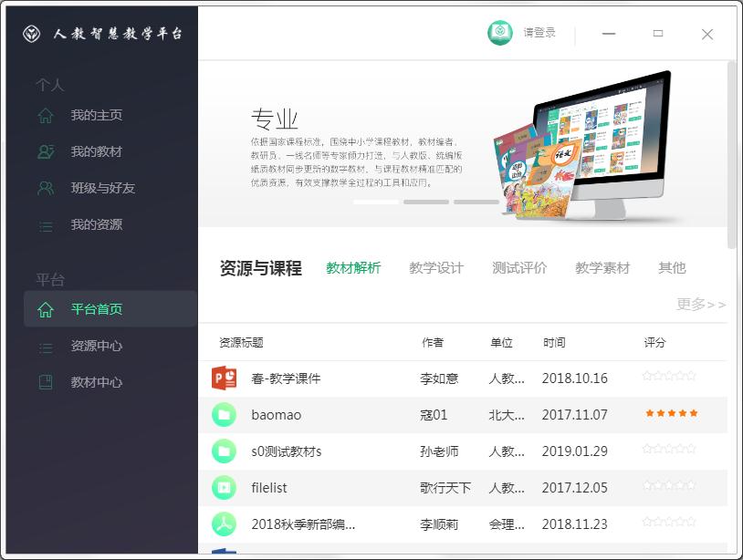The image size is (743, 560).
Task: Click the date 2017.12.05
Action: (575, 488)
